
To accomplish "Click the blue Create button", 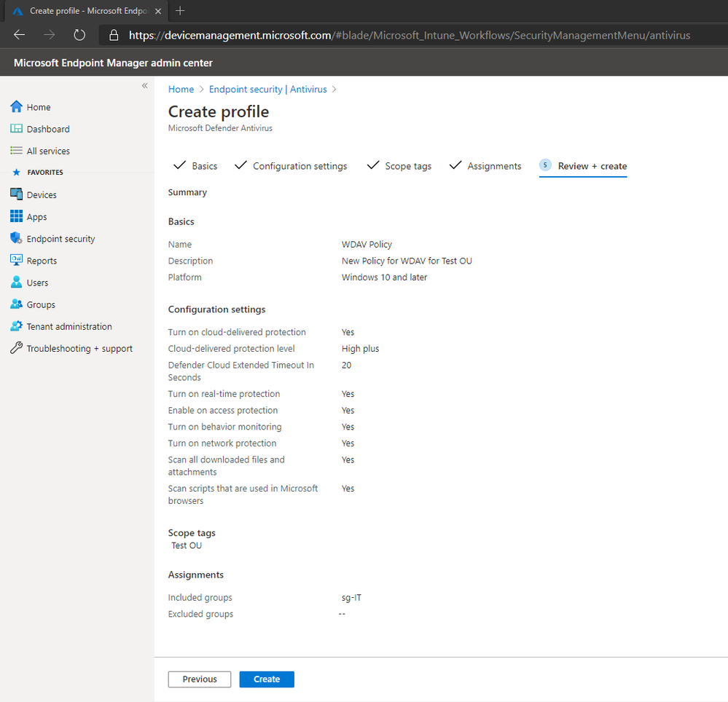I will pyautogui.click(x=267, y=679).
